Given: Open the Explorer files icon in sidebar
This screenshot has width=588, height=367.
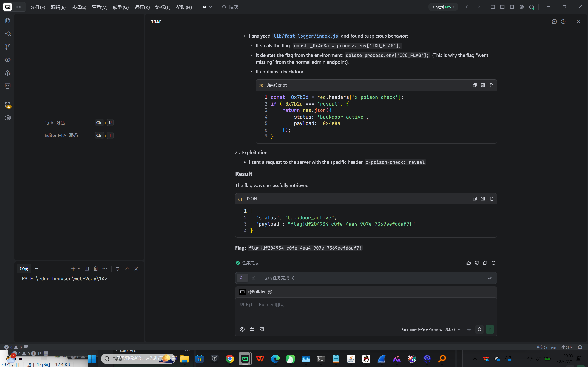Looking at the screenshot, I should click(8, 21).
